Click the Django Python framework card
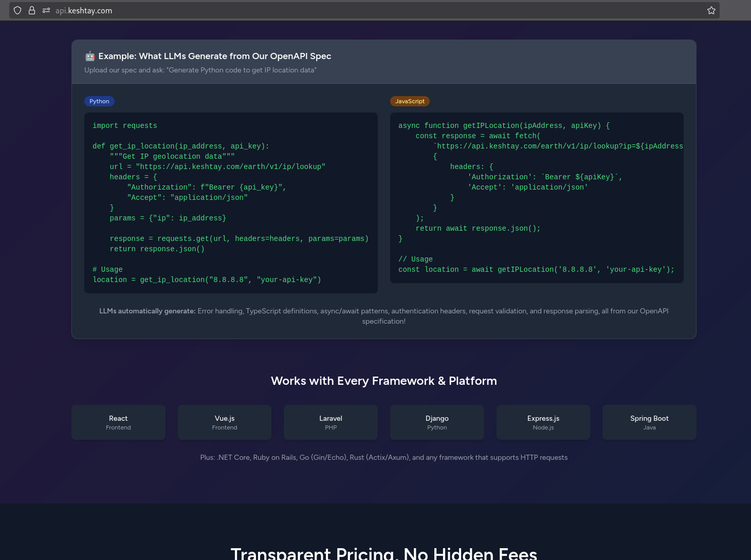The image size is (751, 560). [x=437, y=422]
